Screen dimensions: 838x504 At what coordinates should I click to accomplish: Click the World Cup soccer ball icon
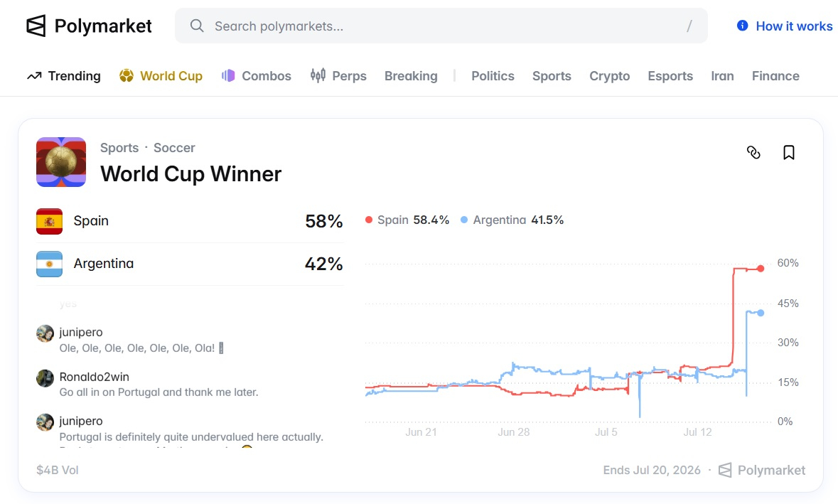(x=126, y=76)
